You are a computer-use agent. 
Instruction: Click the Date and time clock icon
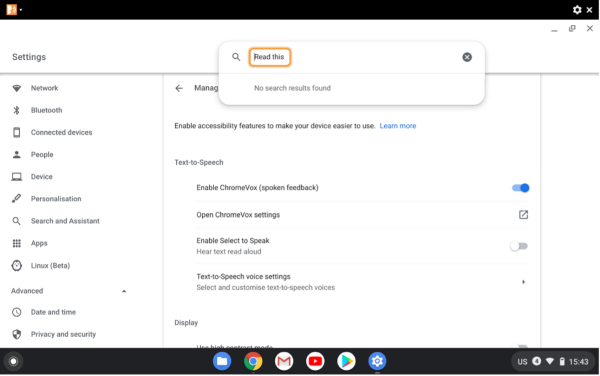16,312
